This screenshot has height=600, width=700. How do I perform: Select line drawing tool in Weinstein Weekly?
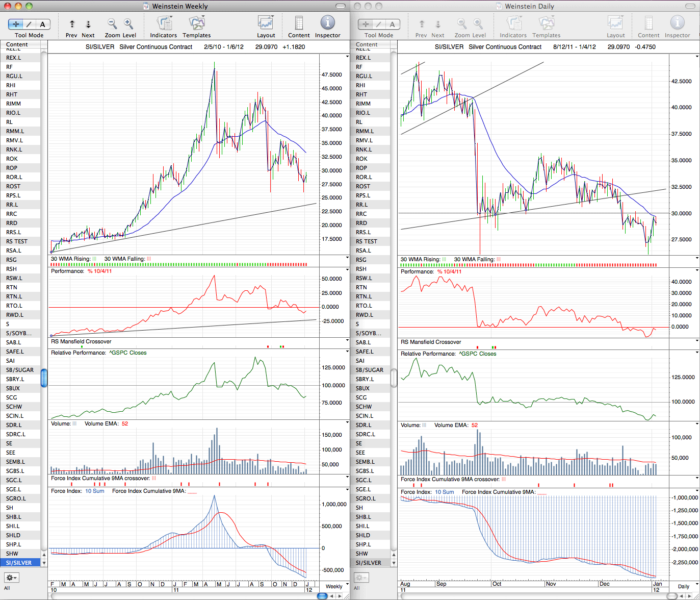pos(29,24)
